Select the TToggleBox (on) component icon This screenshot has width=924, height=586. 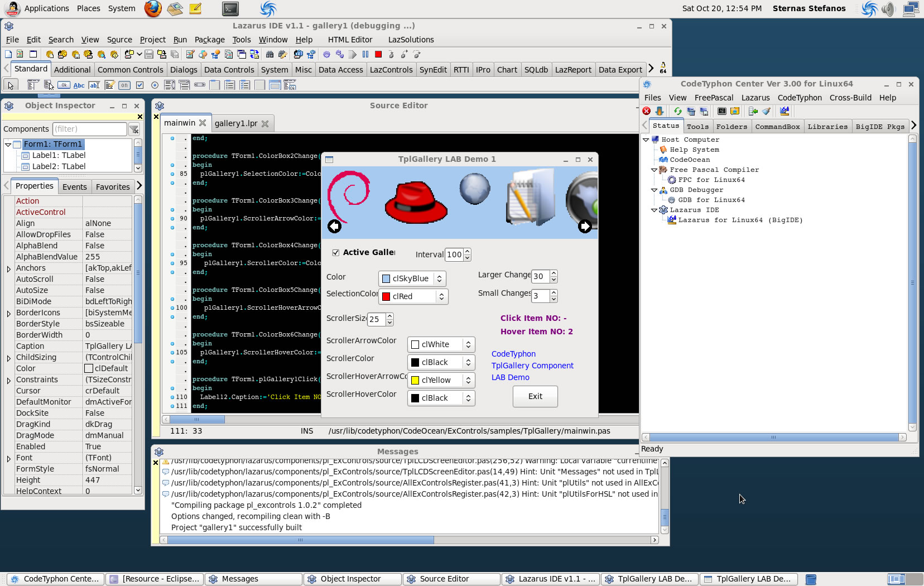point(124,85)
